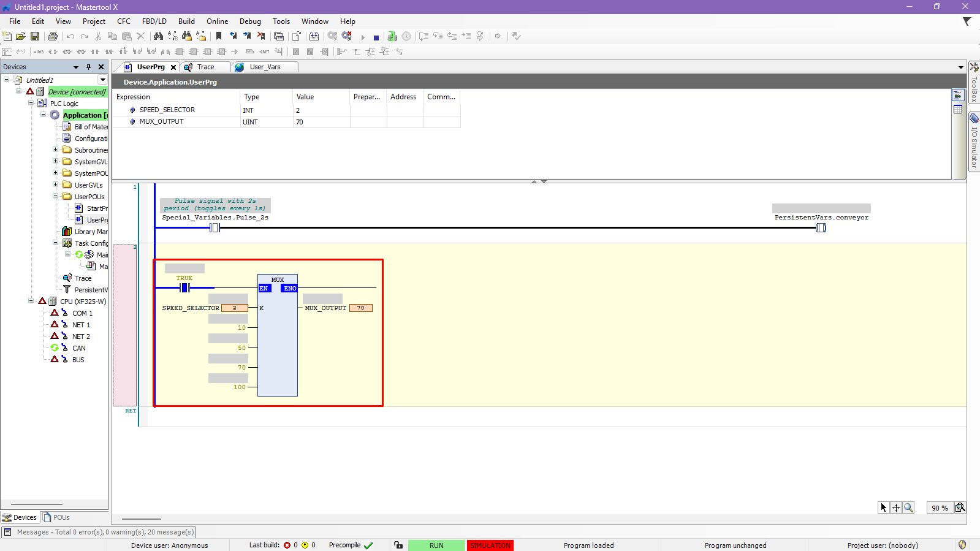This screenshot has width=980, height=551.
Task: Open the Untitled1 project dropdown arrow
Action: 102,80
